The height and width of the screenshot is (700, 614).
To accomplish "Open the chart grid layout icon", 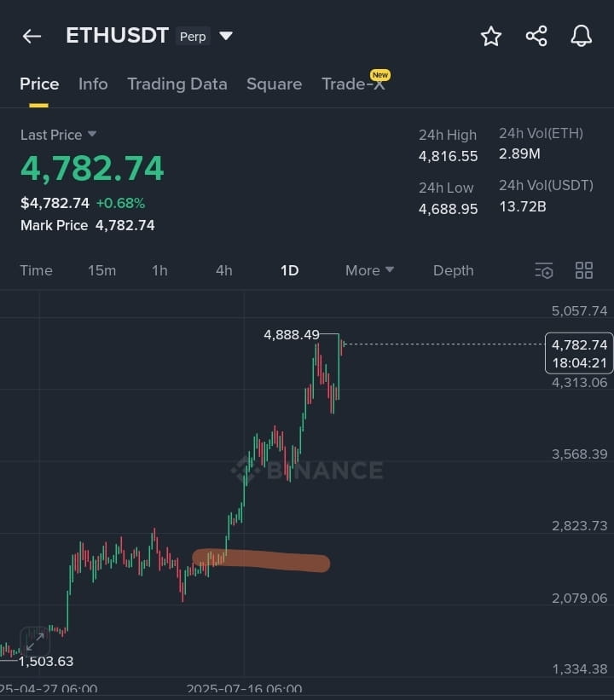I will click(583, 270).
